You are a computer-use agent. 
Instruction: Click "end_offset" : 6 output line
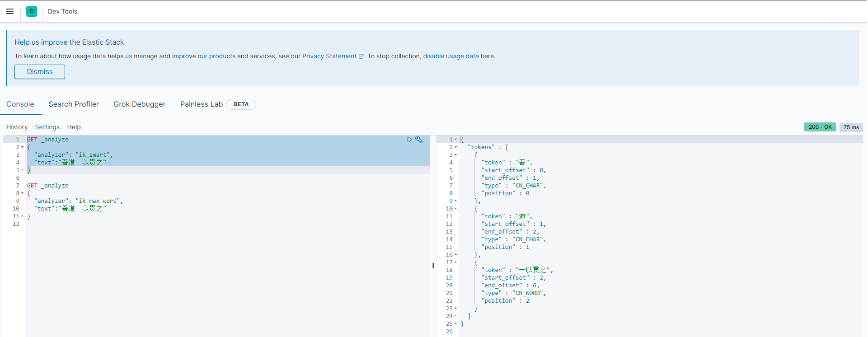click(x=510, y=286)
